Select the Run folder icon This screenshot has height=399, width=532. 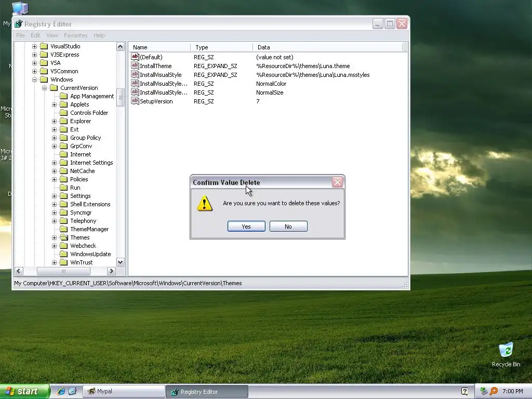coord(64,188)
